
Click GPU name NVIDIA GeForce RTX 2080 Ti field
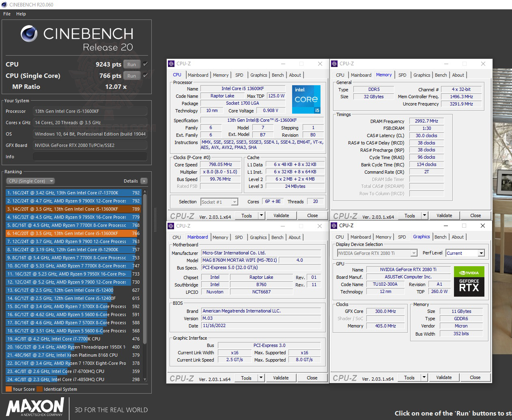[408, 269]
